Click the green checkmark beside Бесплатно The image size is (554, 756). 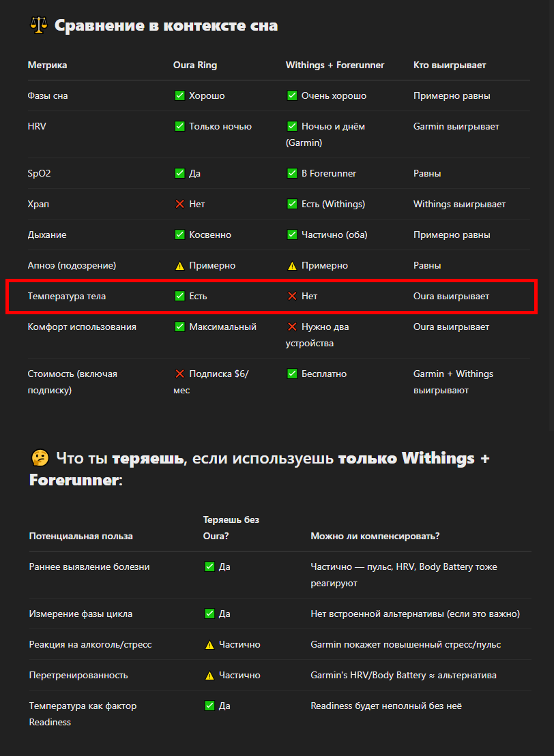(292, 374)
